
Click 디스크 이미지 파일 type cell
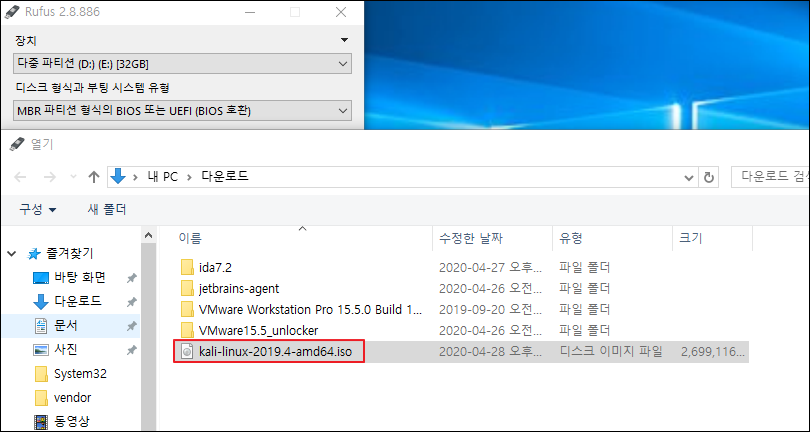tap(611, 351)
